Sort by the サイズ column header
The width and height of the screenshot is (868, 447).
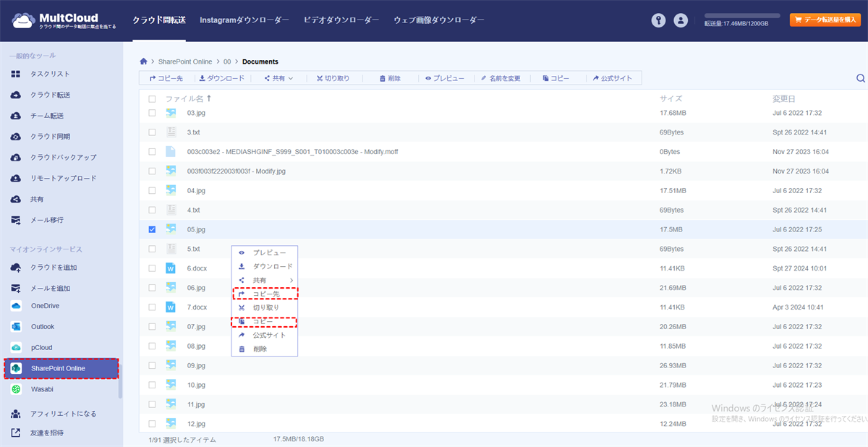671,99
